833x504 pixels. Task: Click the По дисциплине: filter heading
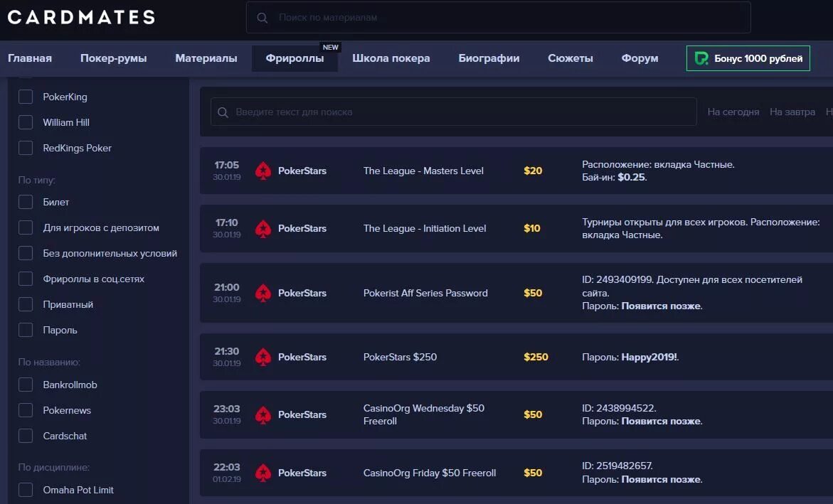pyautogui.click(x=53, y=467)
